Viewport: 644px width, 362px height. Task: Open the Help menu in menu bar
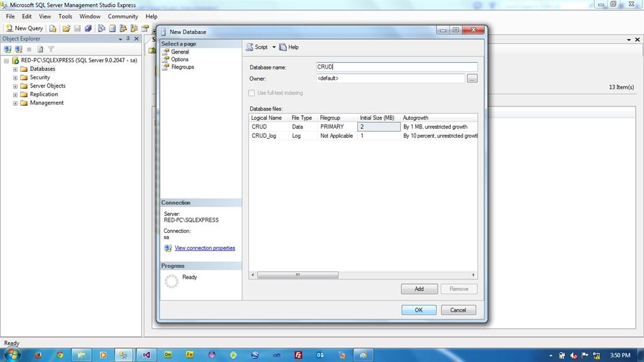click(x=151, y=16)
